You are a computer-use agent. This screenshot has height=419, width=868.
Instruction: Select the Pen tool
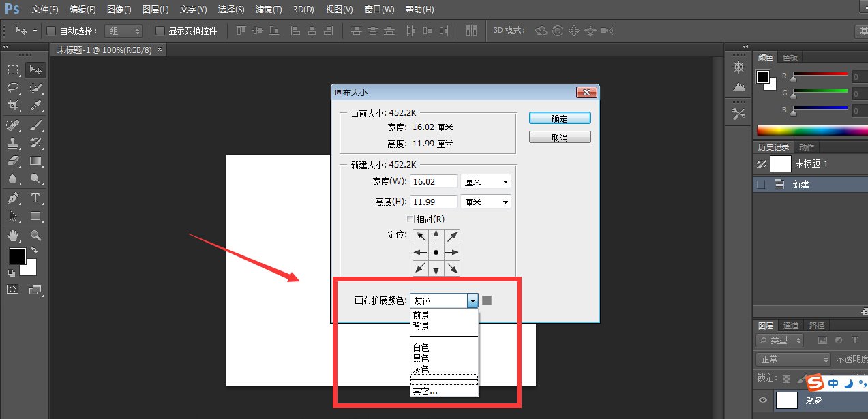14,198
